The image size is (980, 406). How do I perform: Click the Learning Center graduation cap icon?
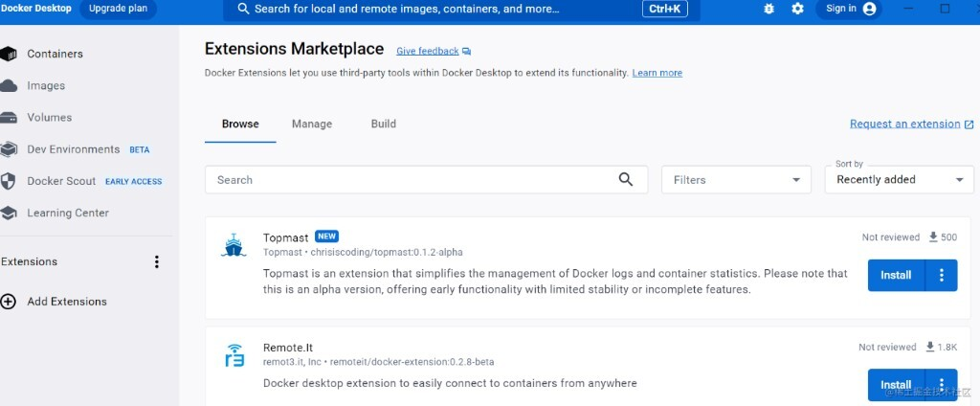[x=9, y=213]
